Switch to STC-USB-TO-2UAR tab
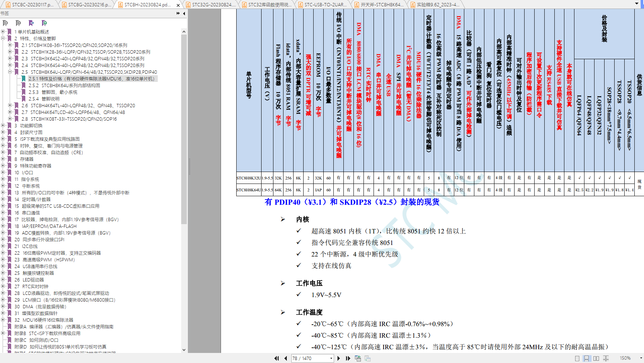The width and height of the screenshot is (644, 363). click(323, 5)
